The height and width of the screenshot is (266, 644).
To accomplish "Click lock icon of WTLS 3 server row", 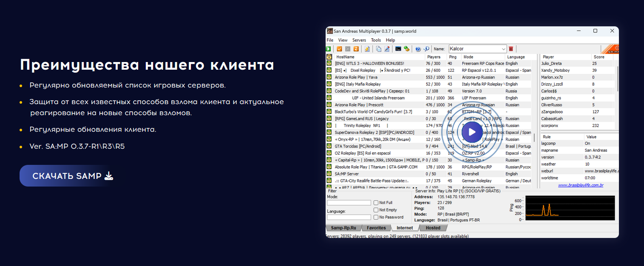I will click(x=329, y=63).
